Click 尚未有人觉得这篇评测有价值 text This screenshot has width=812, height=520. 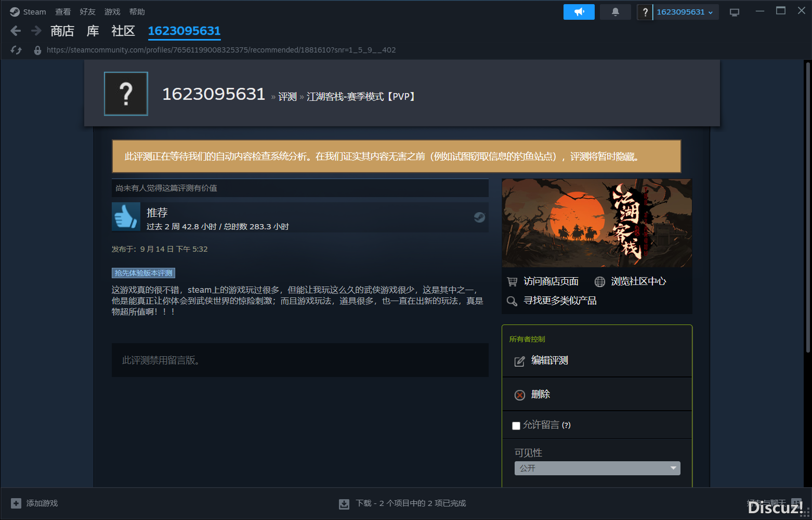(x=166, y=188)
